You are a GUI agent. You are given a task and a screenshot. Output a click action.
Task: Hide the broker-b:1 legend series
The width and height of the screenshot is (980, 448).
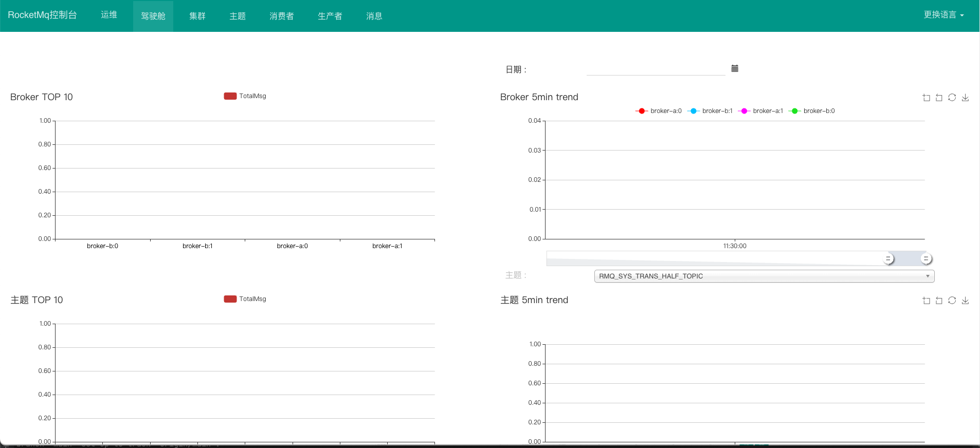pyautogui.click(x=710, y=111)
